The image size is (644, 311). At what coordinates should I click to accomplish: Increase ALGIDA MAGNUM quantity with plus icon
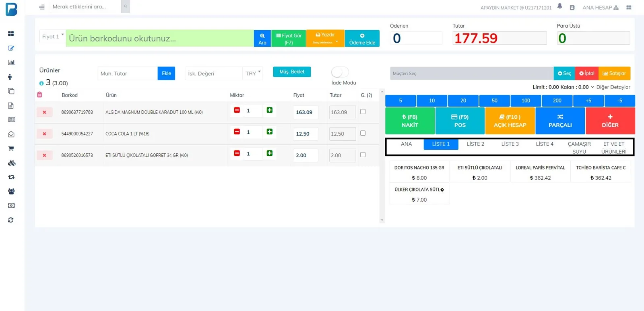(270, 110)
